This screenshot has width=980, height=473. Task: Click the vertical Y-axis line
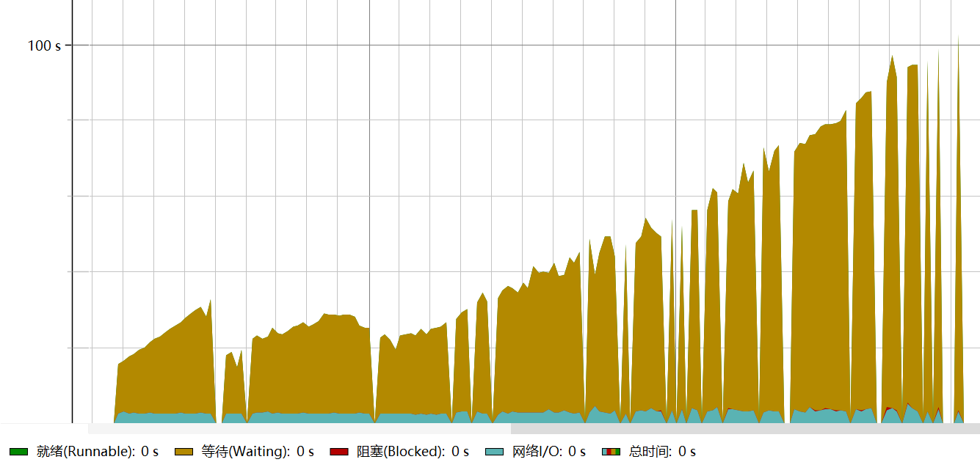[x=72, y=220]
